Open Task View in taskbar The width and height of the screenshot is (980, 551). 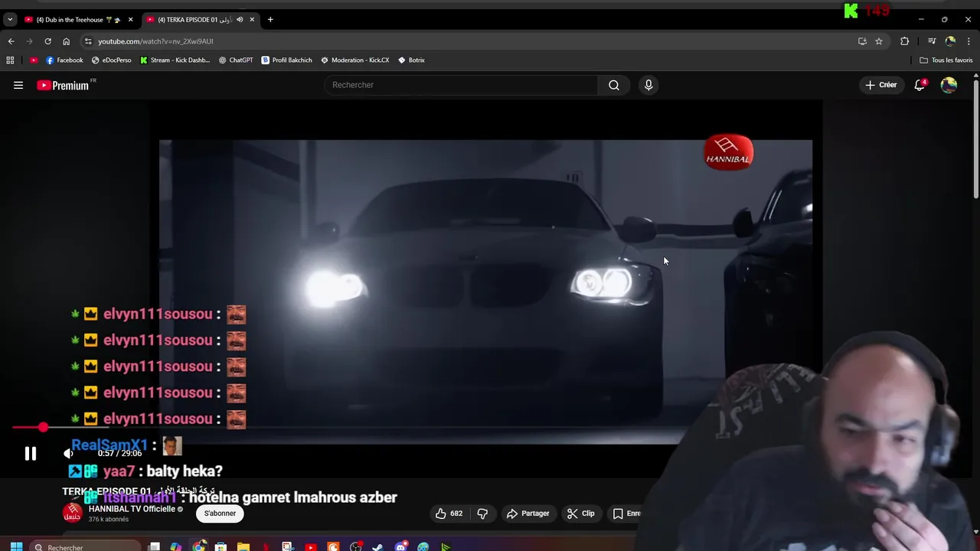(154, 547)
